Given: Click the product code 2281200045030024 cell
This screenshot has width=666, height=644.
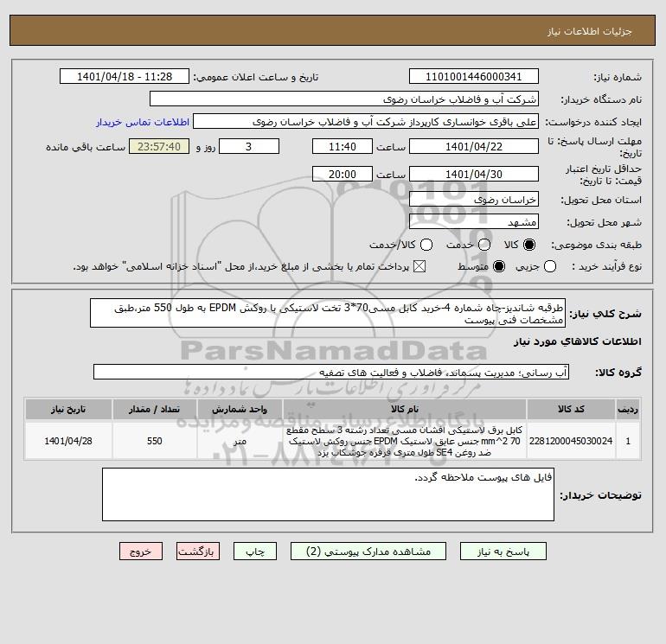Looking at the screenshot, I should [571, 441].
